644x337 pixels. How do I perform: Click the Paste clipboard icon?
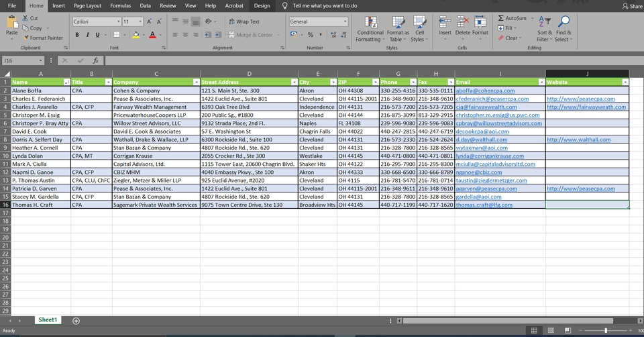point(12,21)
